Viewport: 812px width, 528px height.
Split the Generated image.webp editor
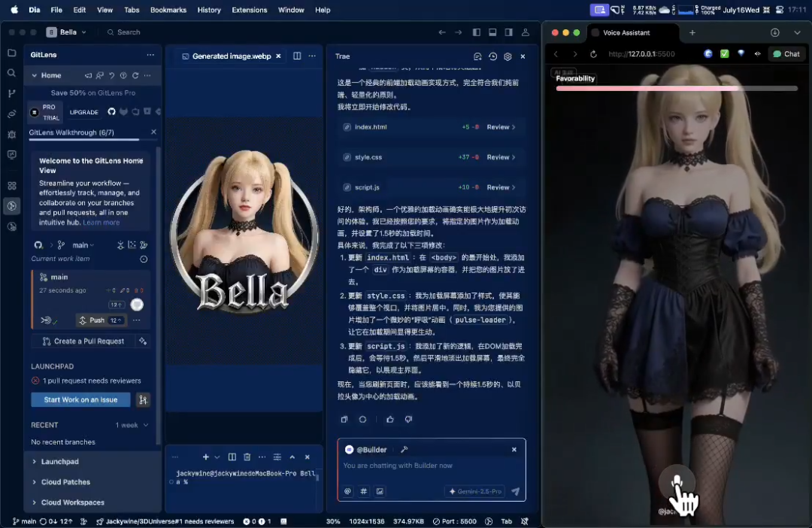[x=297, y=56]
